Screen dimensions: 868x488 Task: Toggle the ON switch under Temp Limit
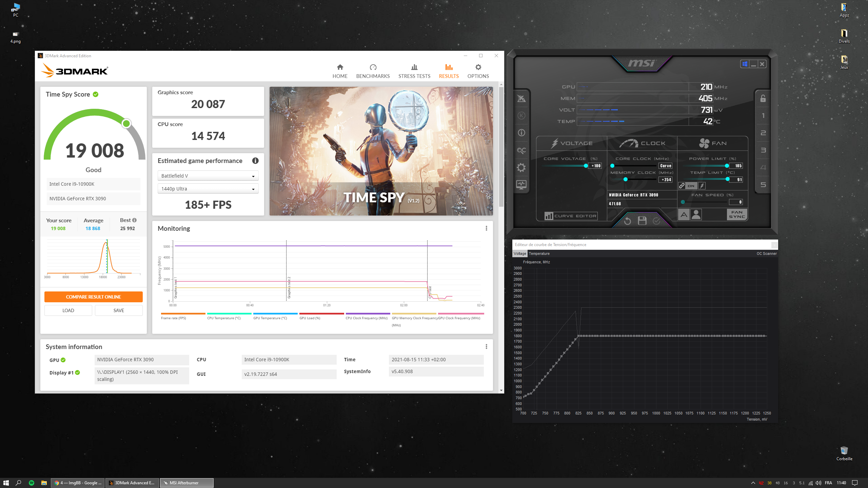691,186
